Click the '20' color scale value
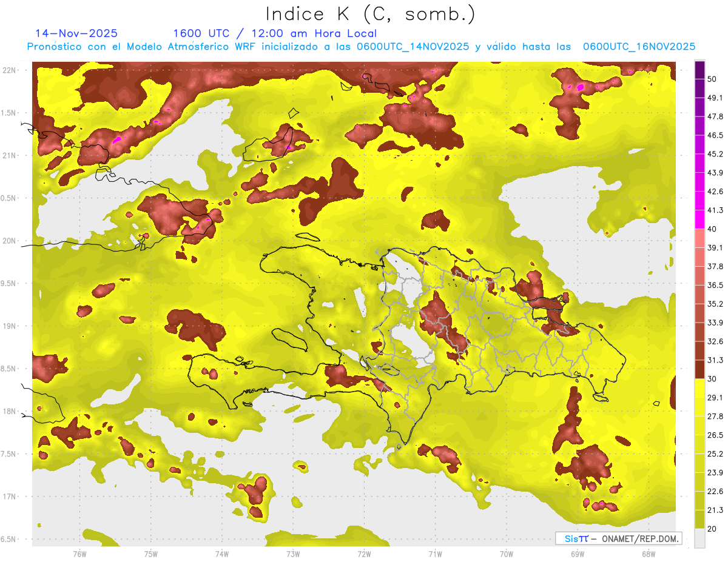The image size is (728, 562). [712, 529]
